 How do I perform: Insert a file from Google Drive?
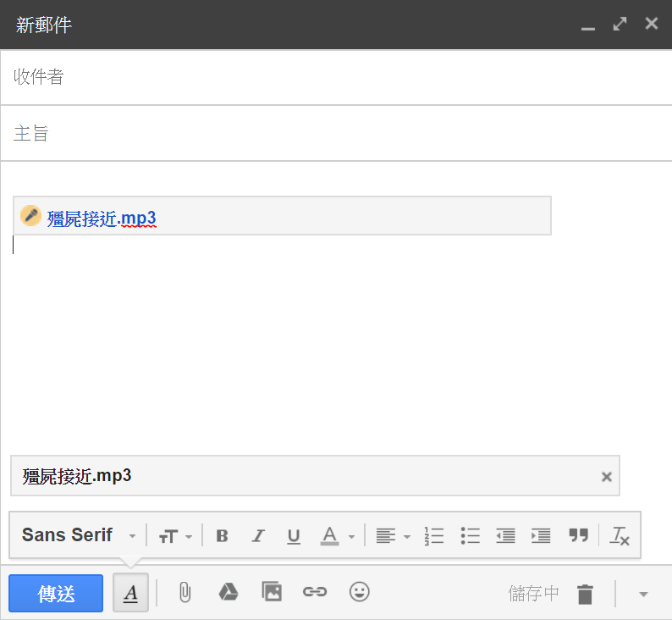229,593
